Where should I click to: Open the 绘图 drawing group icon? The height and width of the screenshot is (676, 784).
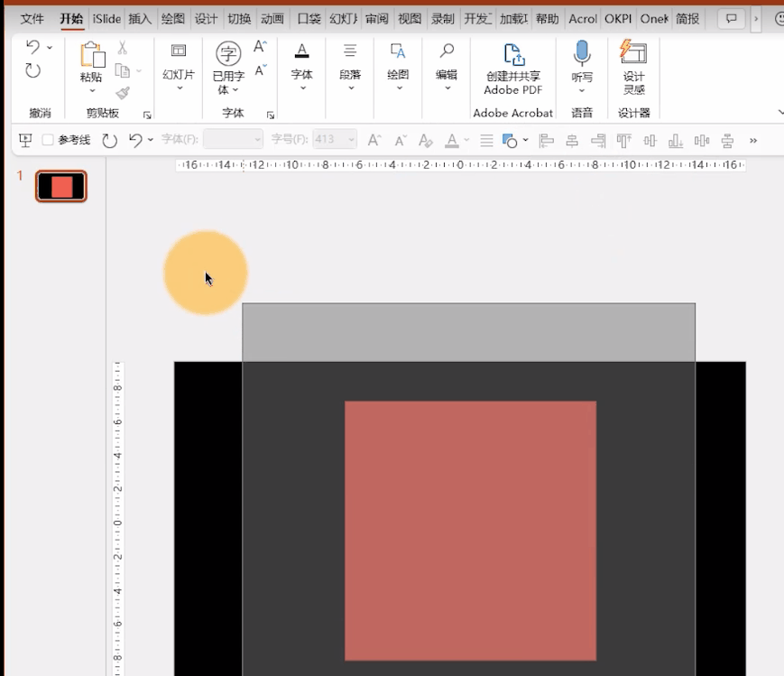point(398,51)
